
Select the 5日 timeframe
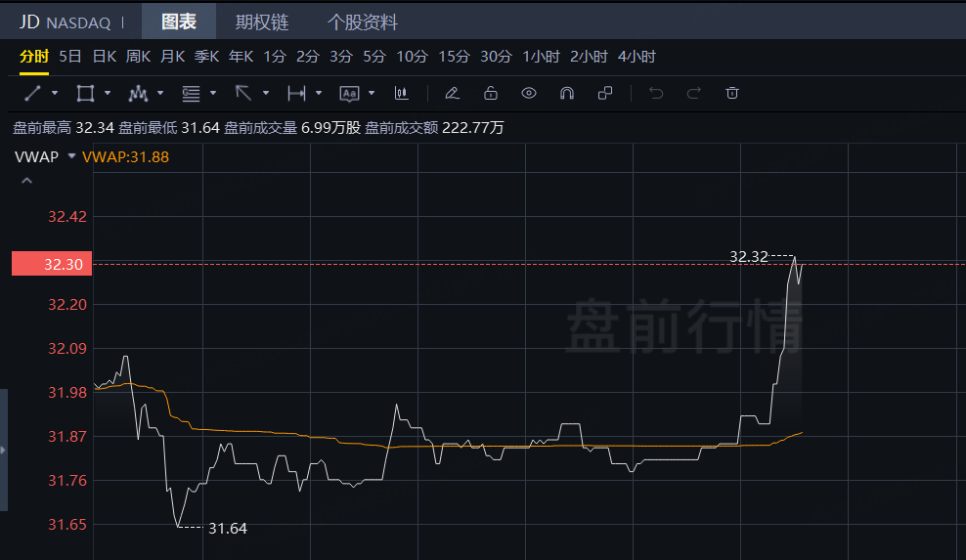click(x=70, y=57)
